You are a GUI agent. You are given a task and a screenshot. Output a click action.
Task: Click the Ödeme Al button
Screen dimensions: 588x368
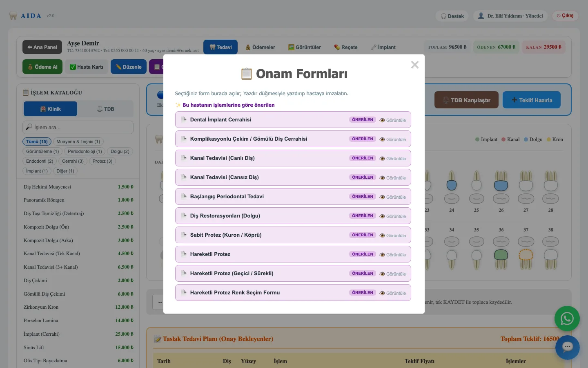click(x=42, y=67)
